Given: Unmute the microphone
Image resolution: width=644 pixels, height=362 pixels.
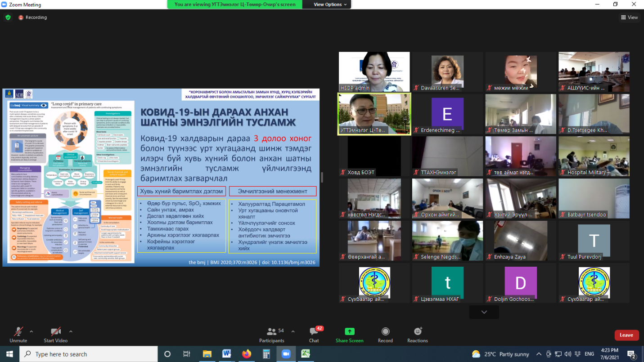Looking at the screenshot, I should click(x=18, y=332).
